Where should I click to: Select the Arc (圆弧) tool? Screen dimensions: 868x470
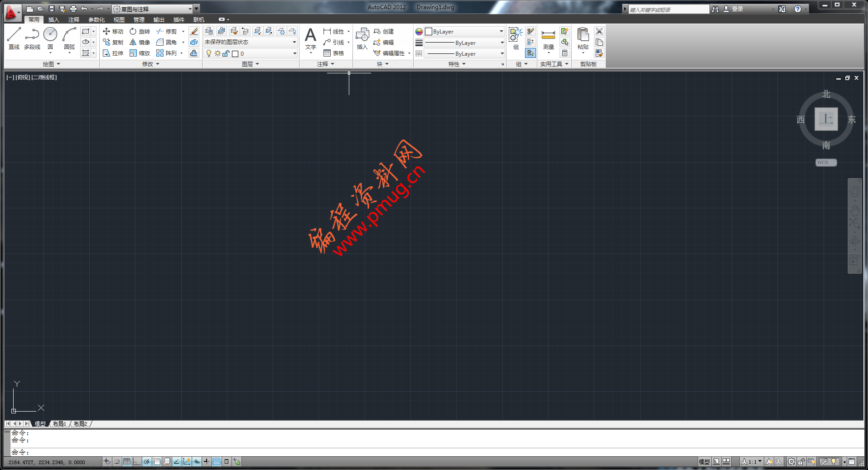point(69,38)
